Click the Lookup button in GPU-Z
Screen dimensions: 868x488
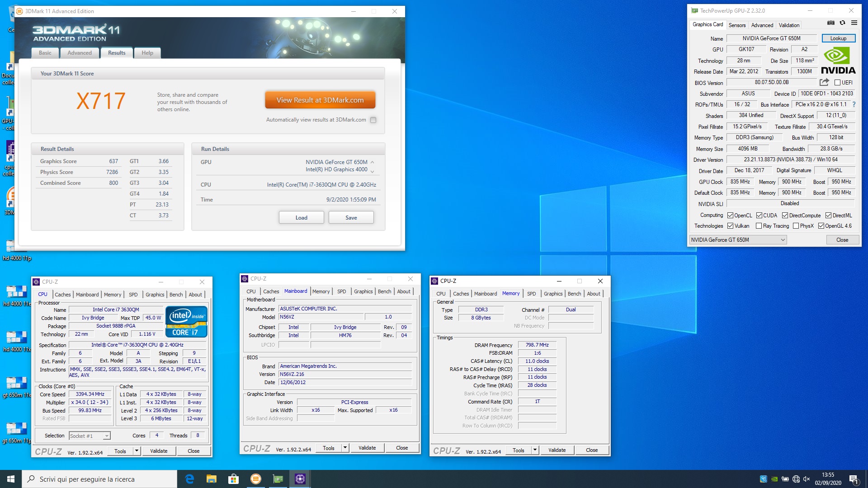pos(838,38)
